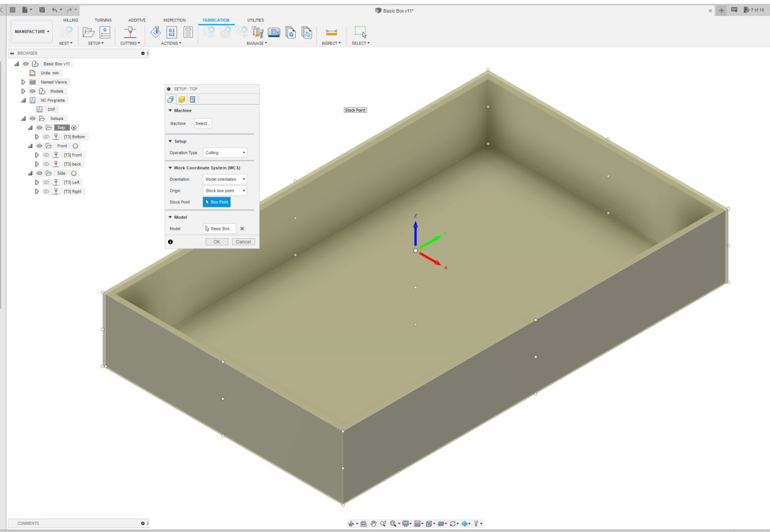Activate the Front setup radio button
Image resolution: width=770 pixels, height=532 pixels.
click(75, 146)
